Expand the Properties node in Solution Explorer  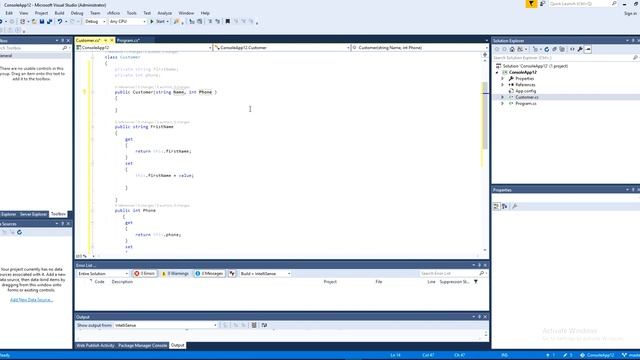coord(502,78)
